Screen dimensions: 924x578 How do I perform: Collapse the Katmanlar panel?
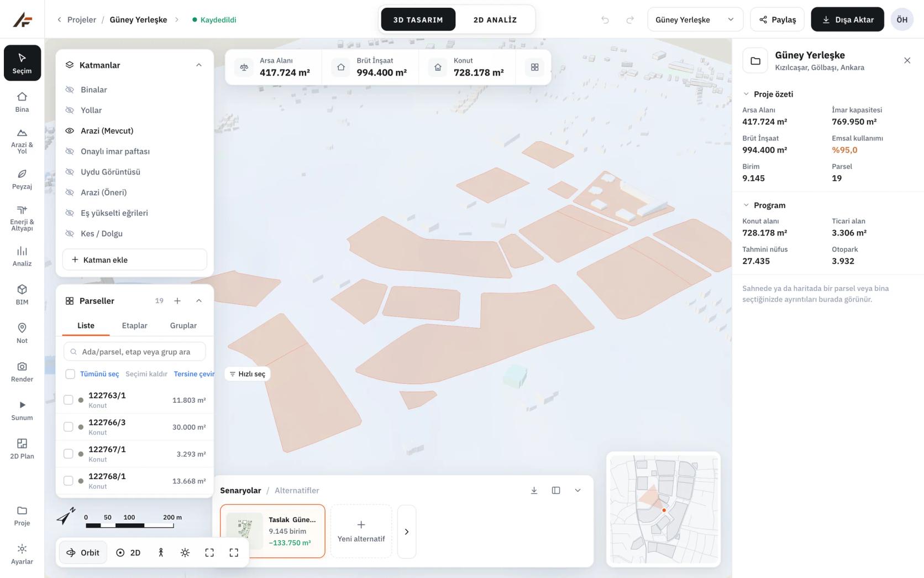199,65
